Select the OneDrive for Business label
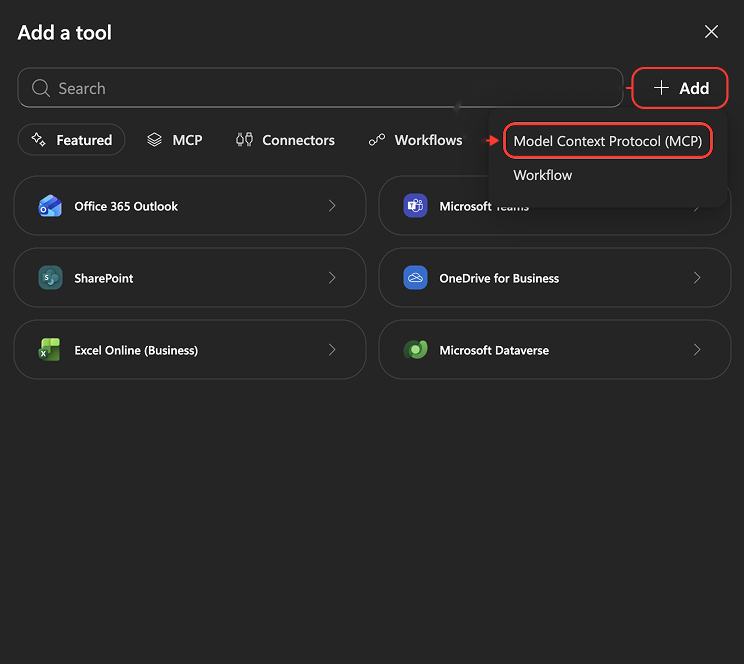Viewport: 744px width, 664px height. pyautogui.click(x=499, y=278)
